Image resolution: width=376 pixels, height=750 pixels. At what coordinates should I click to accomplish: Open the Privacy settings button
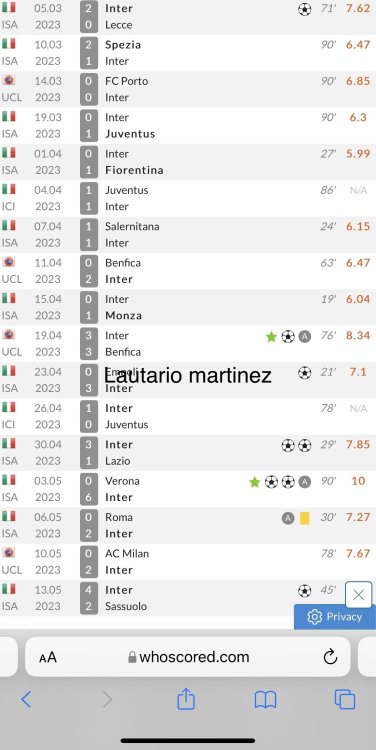(335, 617)
